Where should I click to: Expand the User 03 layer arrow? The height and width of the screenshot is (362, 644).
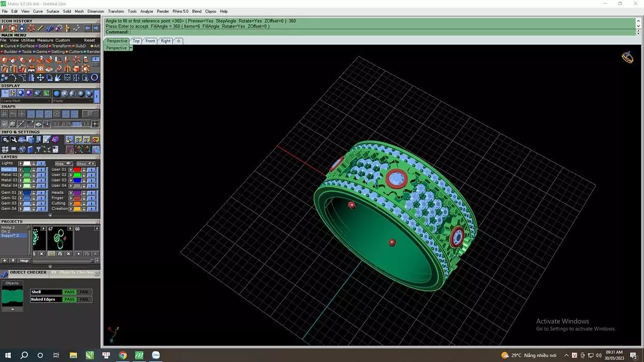pos(71,180)
